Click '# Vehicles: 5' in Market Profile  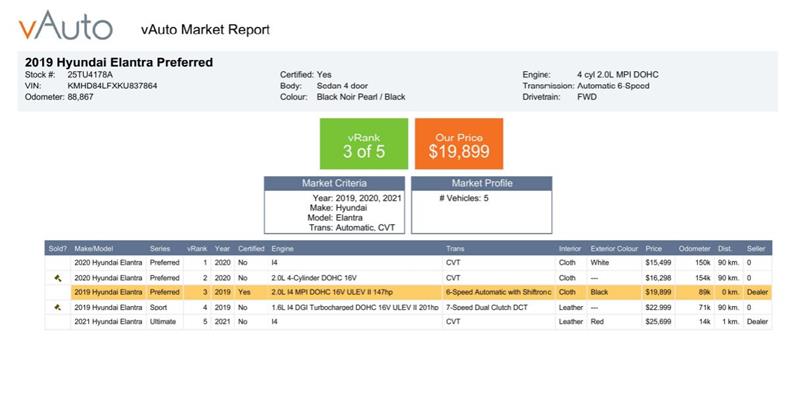coord(464,198)
